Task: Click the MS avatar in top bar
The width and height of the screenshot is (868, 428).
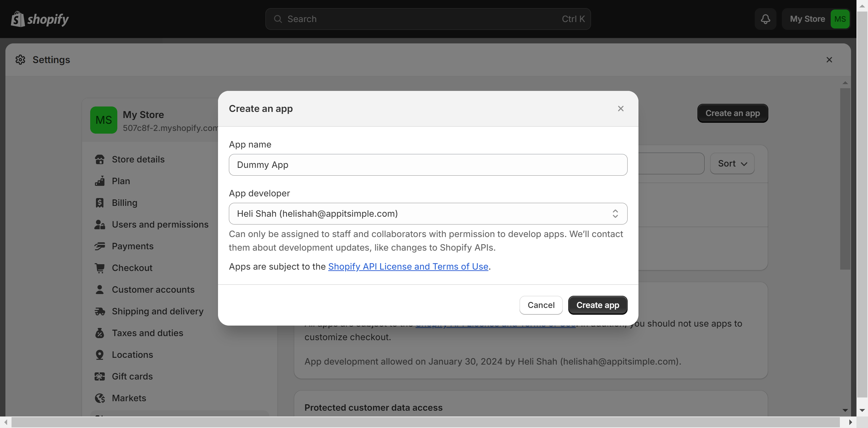Action: coord(840,19)
